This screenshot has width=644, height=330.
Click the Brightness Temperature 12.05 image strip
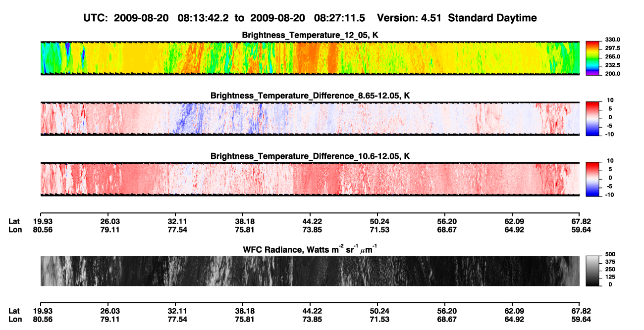click(310, 58)
